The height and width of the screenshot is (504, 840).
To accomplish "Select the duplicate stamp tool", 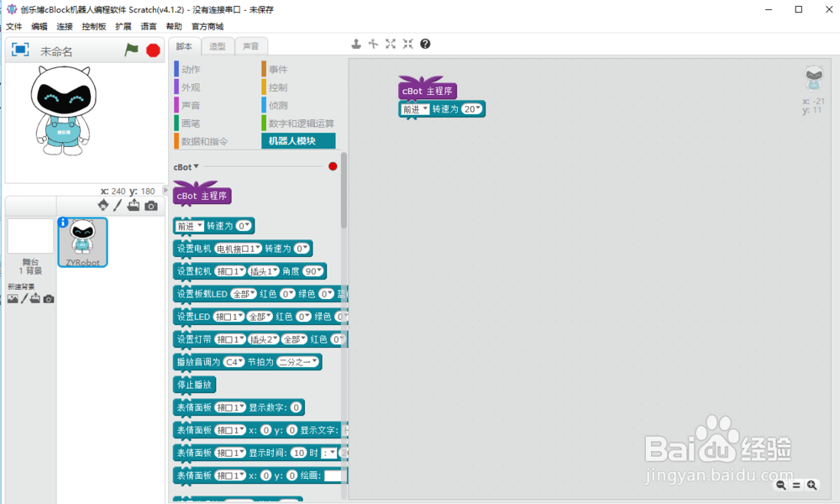I will tap(355, 44).
